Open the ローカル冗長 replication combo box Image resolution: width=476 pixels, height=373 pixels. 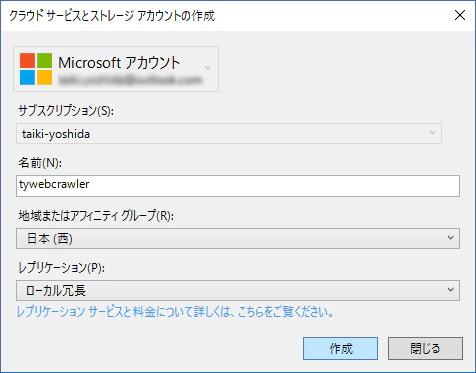(238, 290)
